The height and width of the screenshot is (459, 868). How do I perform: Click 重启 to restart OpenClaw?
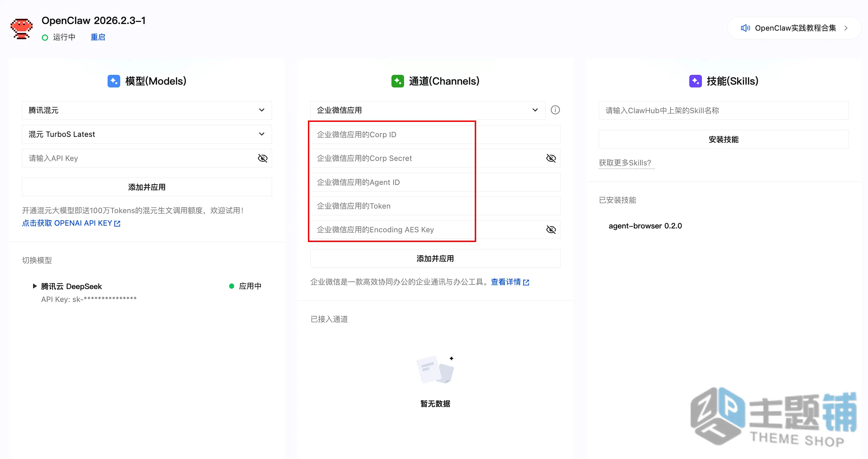(x=98, y=37)
